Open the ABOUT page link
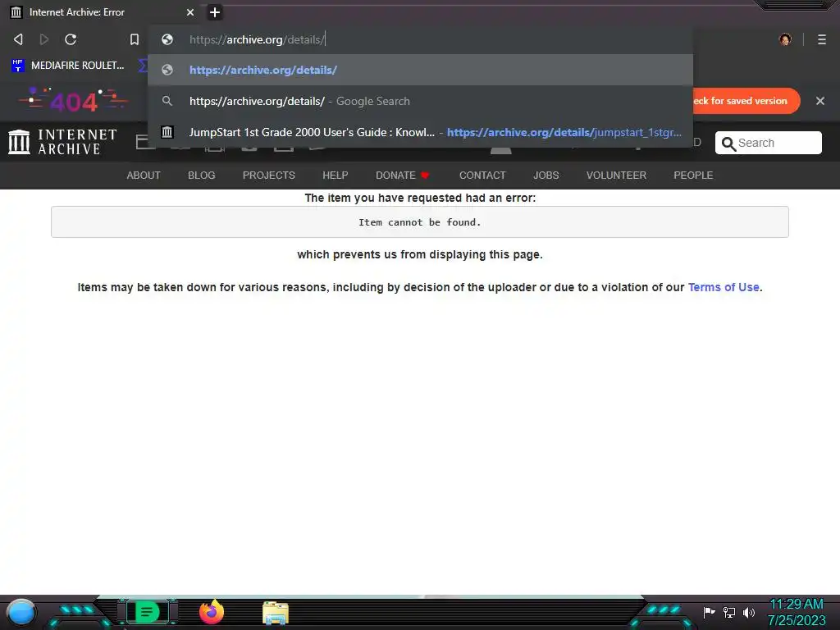This screenshot has height=630, width=840. (143, 176)
